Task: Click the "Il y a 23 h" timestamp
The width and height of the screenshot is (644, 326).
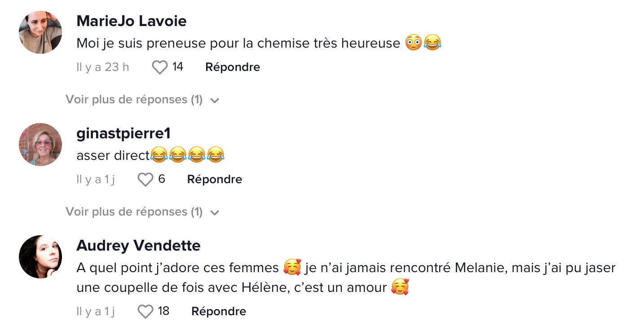Action: tap(103, 67)
